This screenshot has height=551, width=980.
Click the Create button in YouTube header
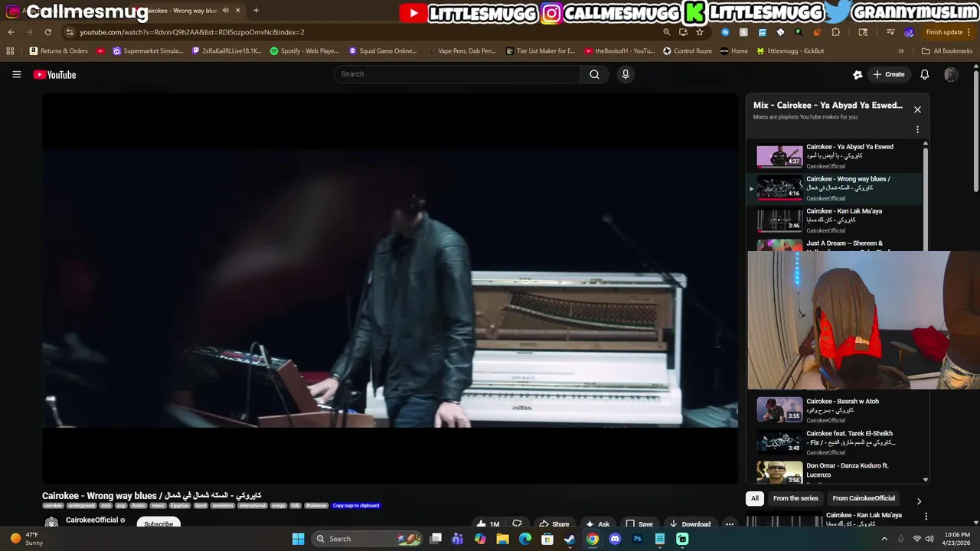point(889,74)
